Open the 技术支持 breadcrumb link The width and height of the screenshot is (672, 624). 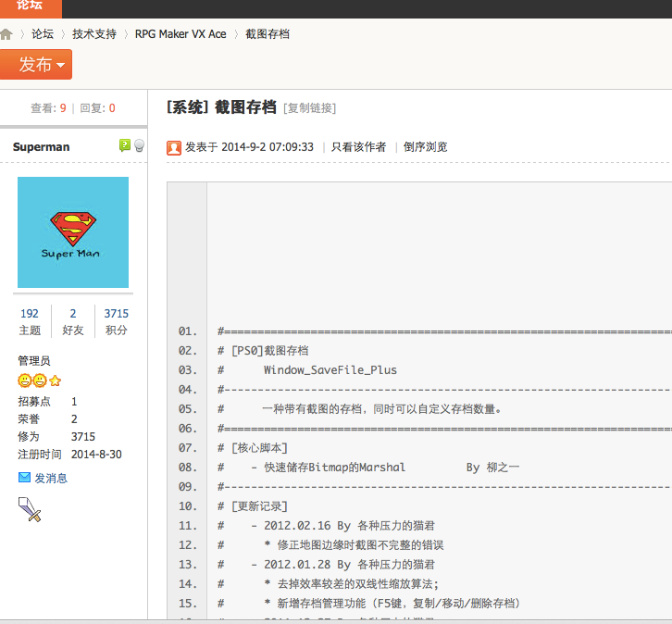pyautogui.click(x=94, y=34)
